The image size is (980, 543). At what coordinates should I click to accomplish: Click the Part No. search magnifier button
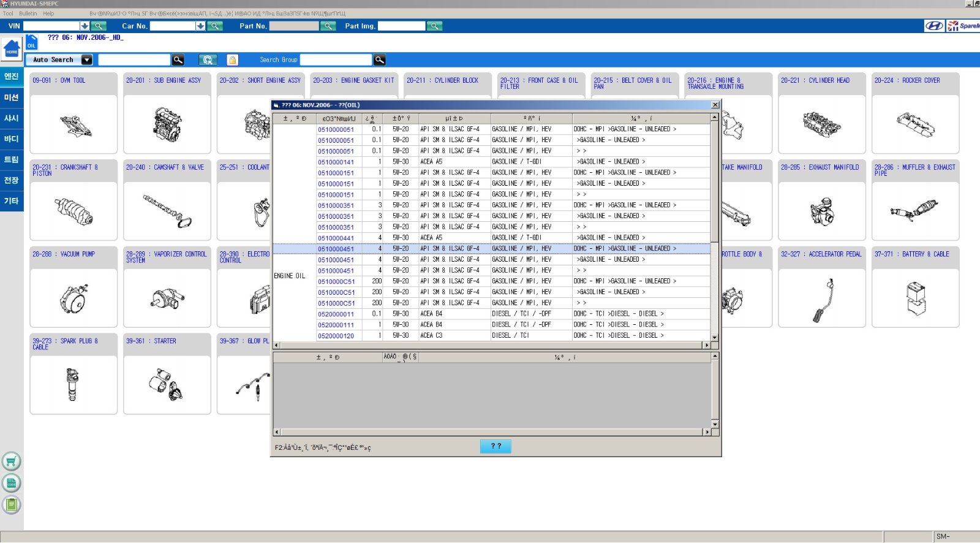coord(328,26)
